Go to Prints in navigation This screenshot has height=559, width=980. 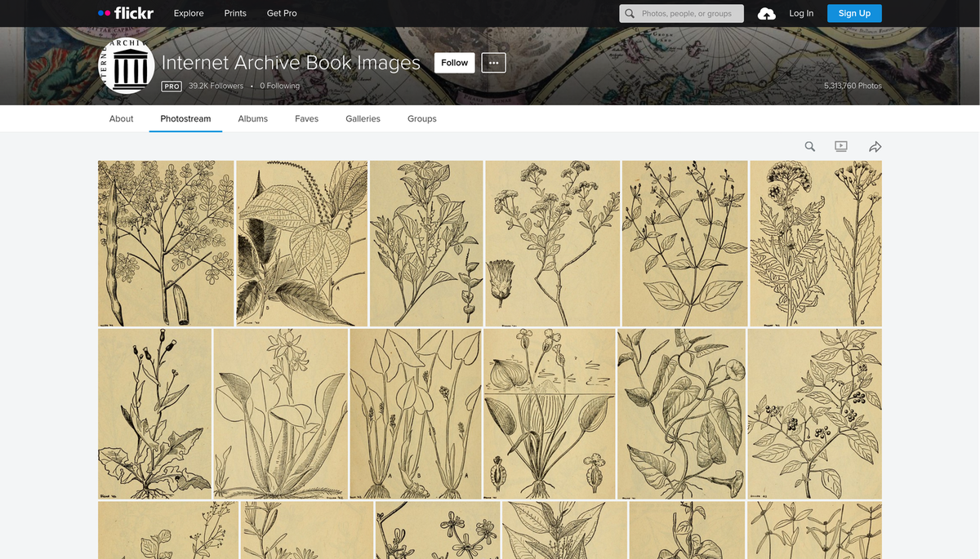point(235,13)
